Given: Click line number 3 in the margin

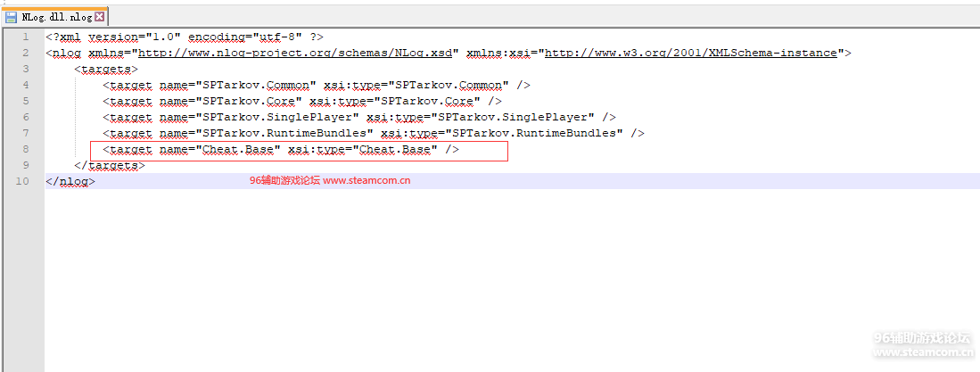Looking at the screenshot, I should pyautogui.click(x=25, y=69).
